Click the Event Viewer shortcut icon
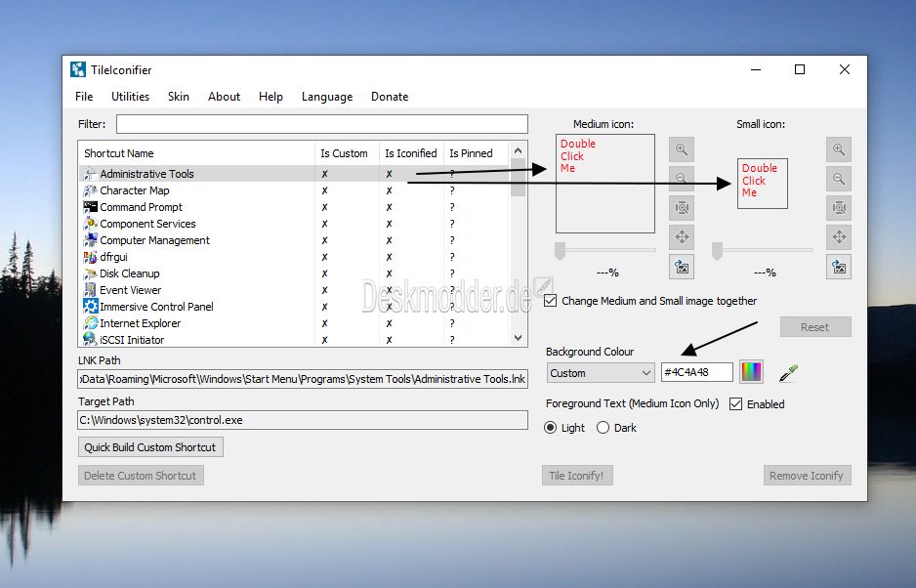Viewport: 916px width, 588px height. click(x=90, y=290)
